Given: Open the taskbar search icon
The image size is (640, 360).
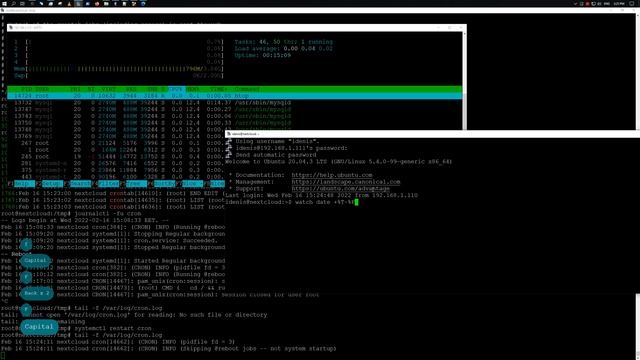Looking at the screenshot, I should (13, 3).
